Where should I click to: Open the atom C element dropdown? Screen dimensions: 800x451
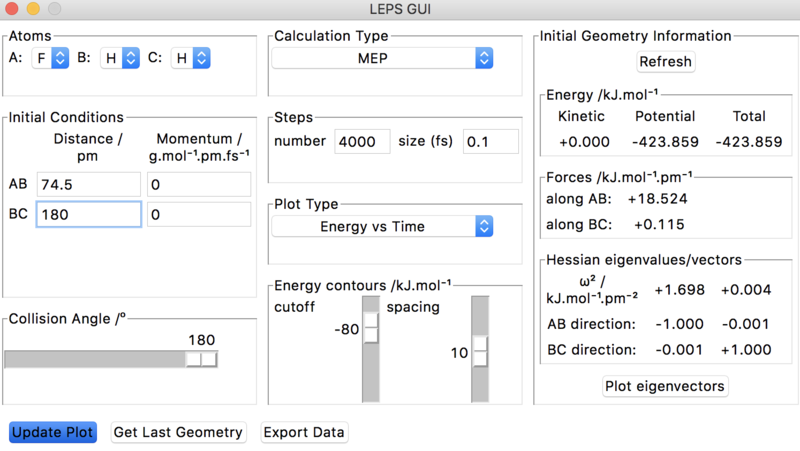pos(191,58)
